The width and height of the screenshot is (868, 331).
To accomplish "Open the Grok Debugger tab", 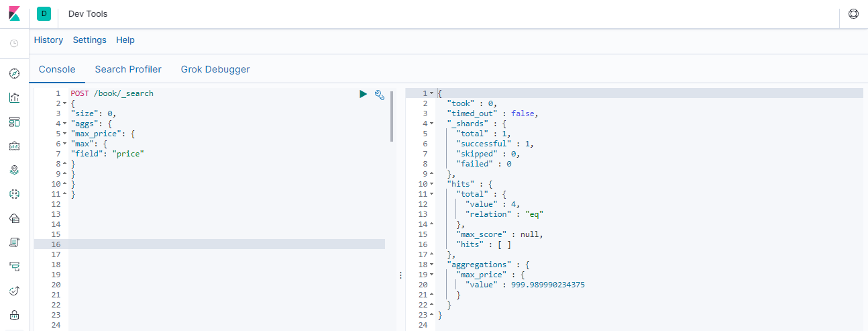I will click(215, 69).
